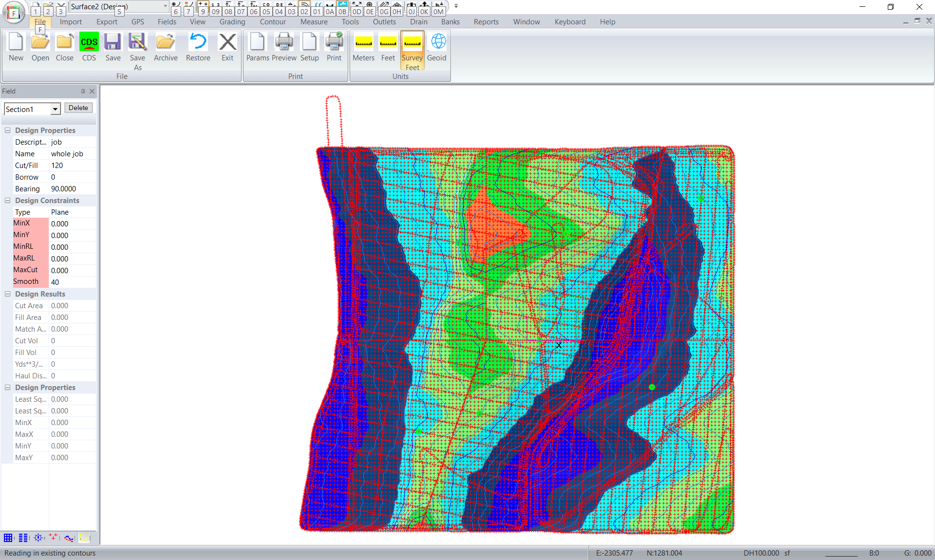Open the Section1 field dropdown
935x560 pixels.
click(x=55, y=110)
